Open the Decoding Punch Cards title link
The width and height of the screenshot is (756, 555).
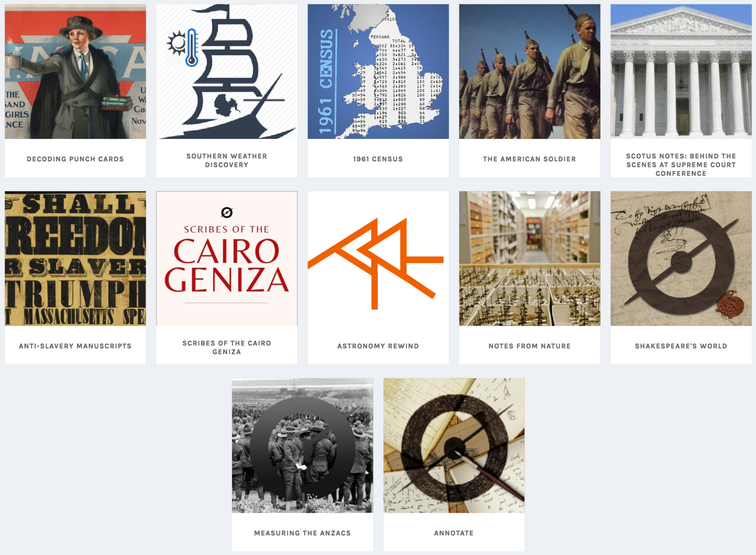(x=75, y=159)
